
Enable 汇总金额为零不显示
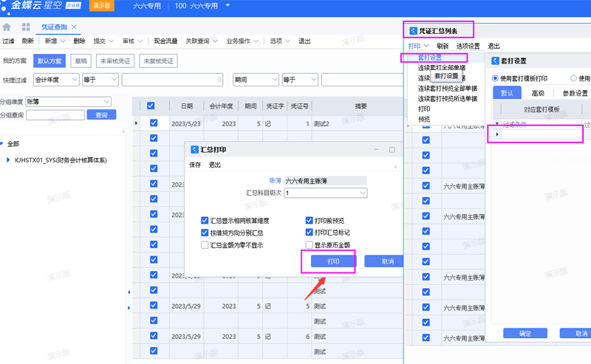point(205,245)
